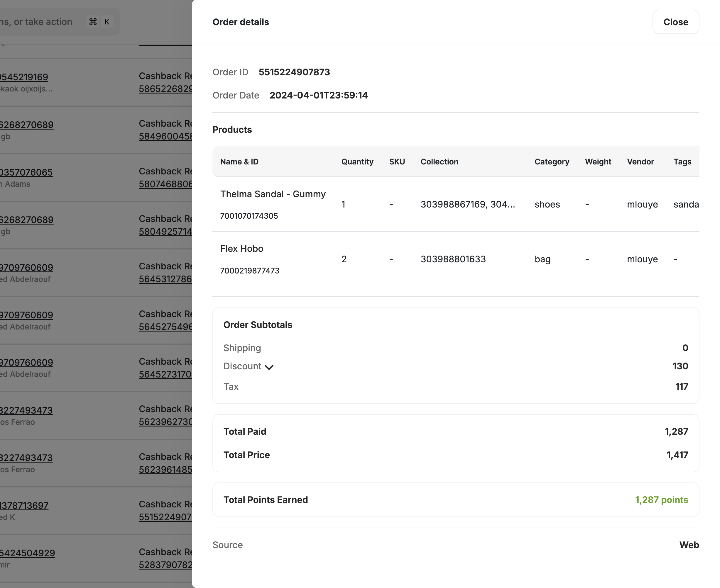Expand the Discount breakdown chevron
Screen dimensions: 720x588
point(269,367)
